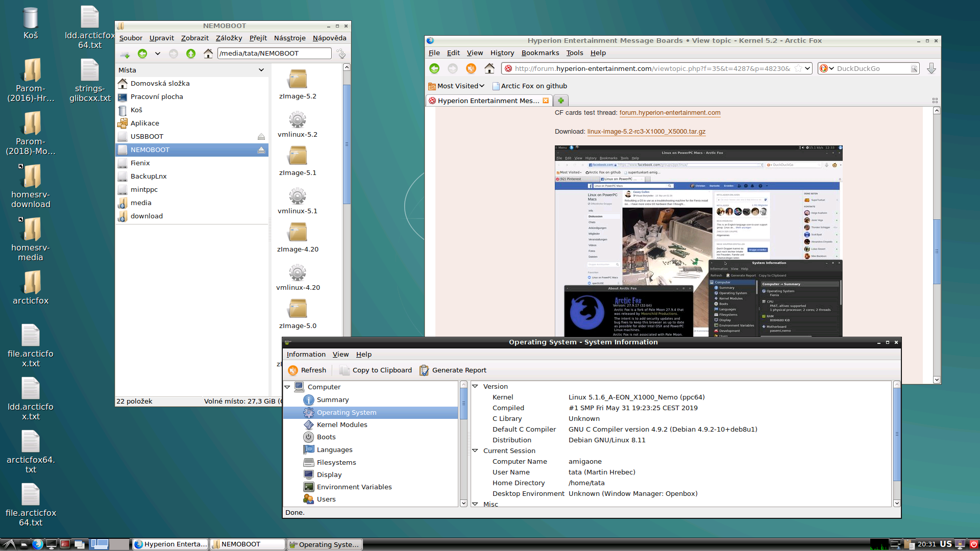The height and width of the screenshot is (551, 980).
Task: Click the file manager location path field
Action: pyautogui.click(x=274, y=54)
